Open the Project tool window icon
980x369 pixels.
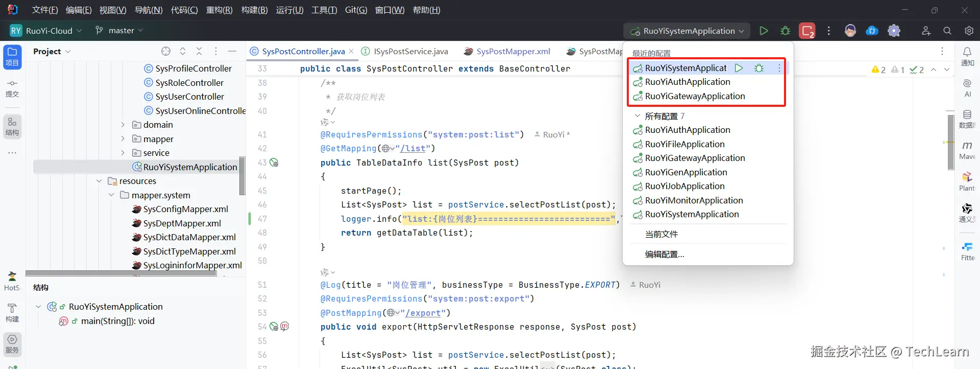(x=12, y=57)
